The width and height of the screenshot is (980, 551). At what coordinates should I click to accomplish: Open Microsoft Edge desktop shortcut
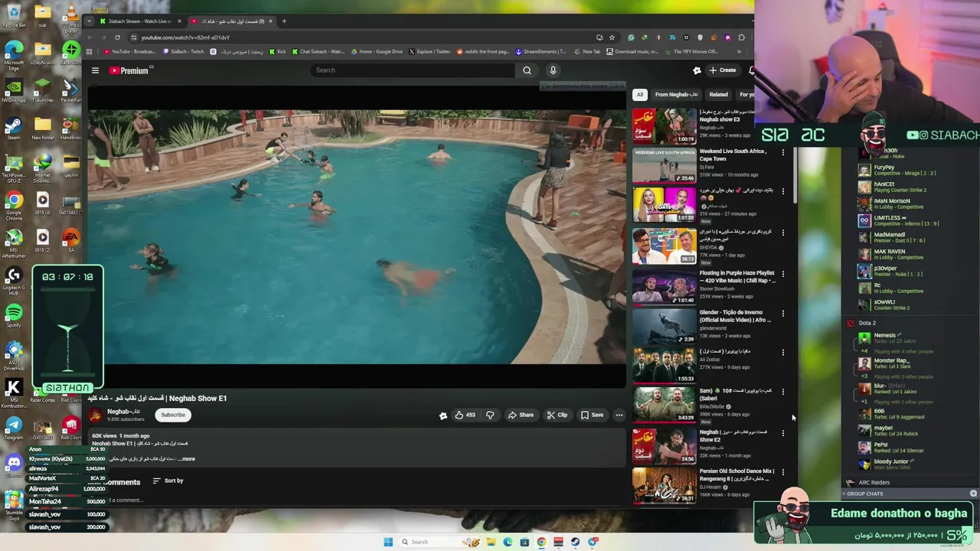click(x=14, y=55)
